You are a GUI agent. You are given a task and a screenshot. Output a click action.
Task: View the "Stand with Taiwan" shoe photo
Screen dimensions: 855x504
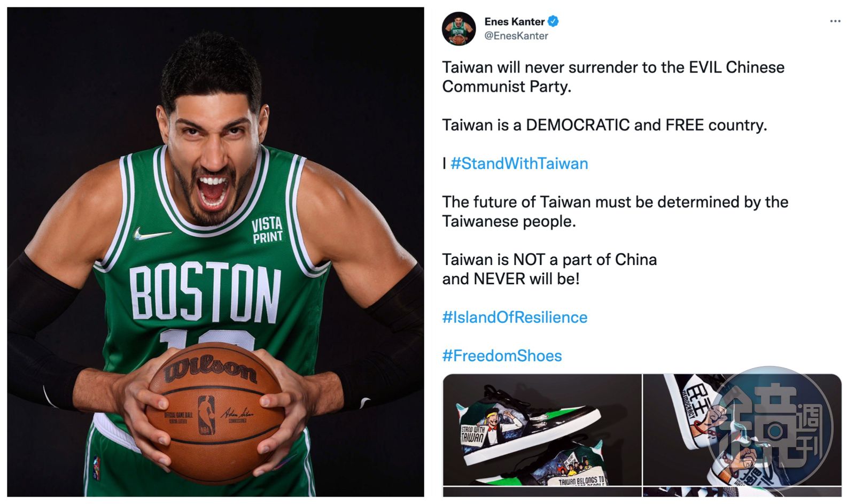(x=542, y=430)
